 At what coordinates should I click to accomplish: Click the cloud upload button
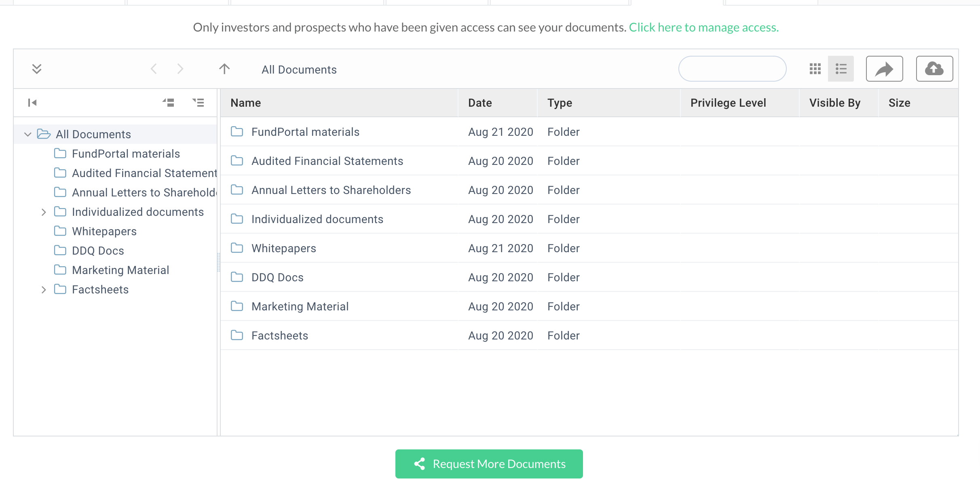click(x=934, y=69)
